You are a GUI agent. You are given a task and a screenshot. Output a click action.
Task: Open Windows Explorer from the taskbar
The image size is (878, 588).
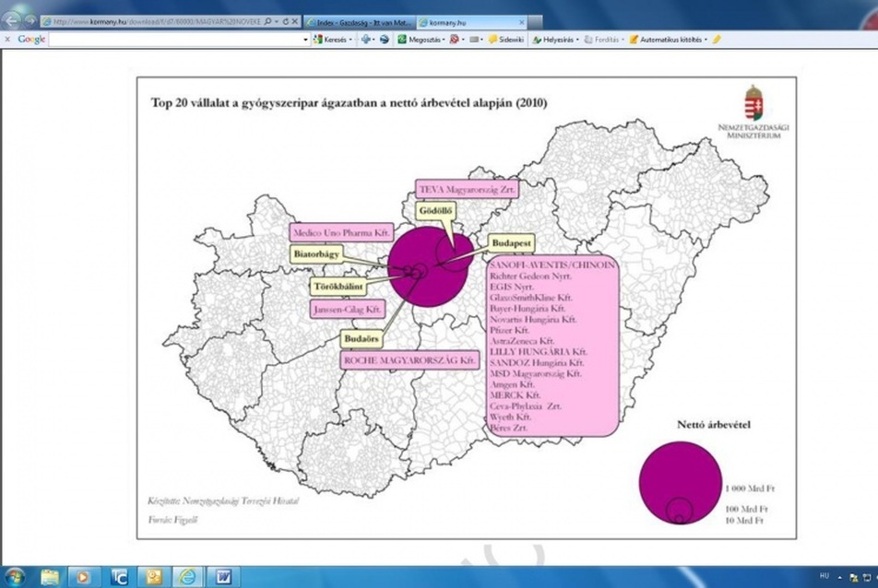point(50,577)
